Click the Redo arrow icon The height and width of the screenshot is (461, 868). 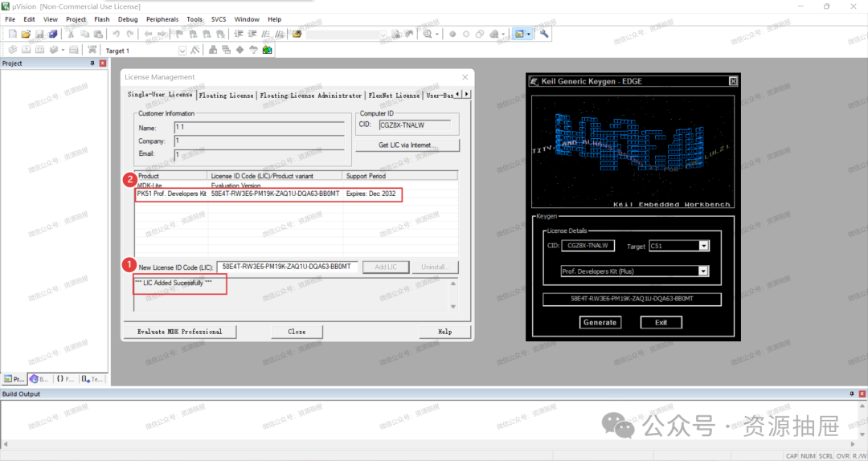[130, 34]
